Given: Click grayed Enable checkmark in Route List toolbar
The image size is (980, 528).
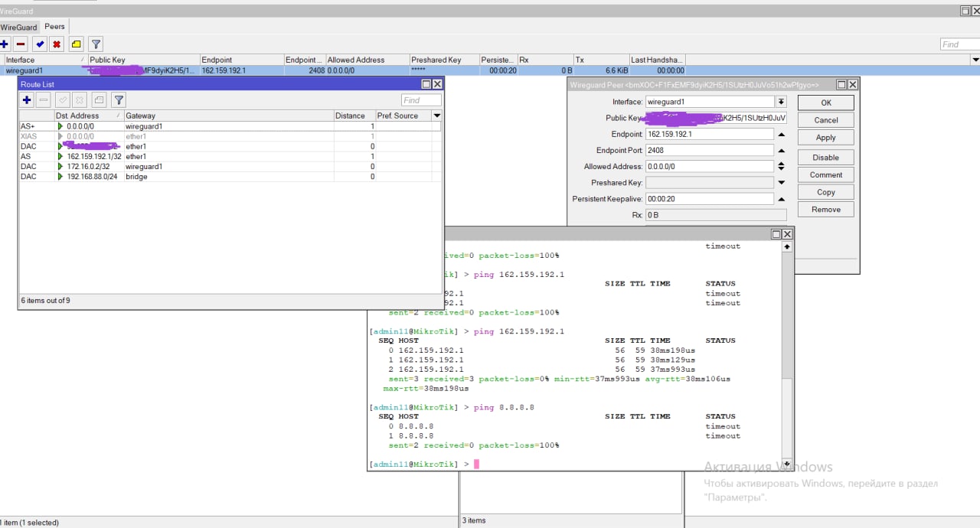Looking at the screenshot, I should pyautogui.click(x=63, y=100).
